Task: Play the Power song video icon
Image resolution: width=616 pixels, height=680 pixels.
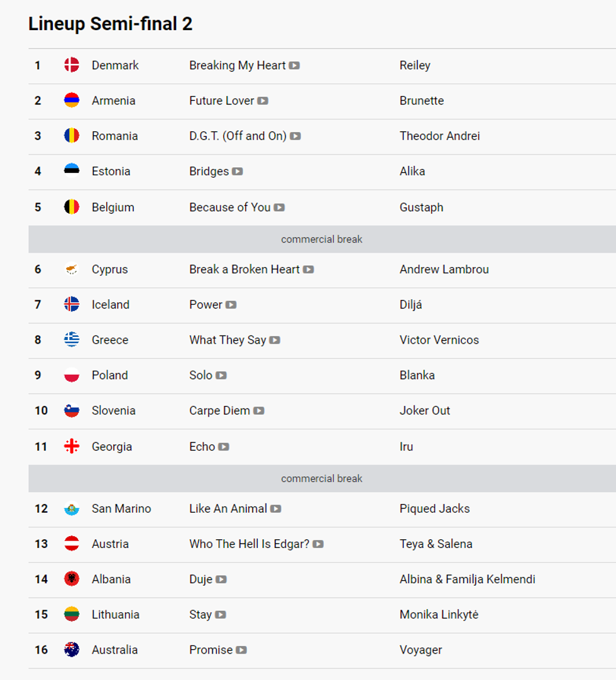Action: (x=231, y=305)
